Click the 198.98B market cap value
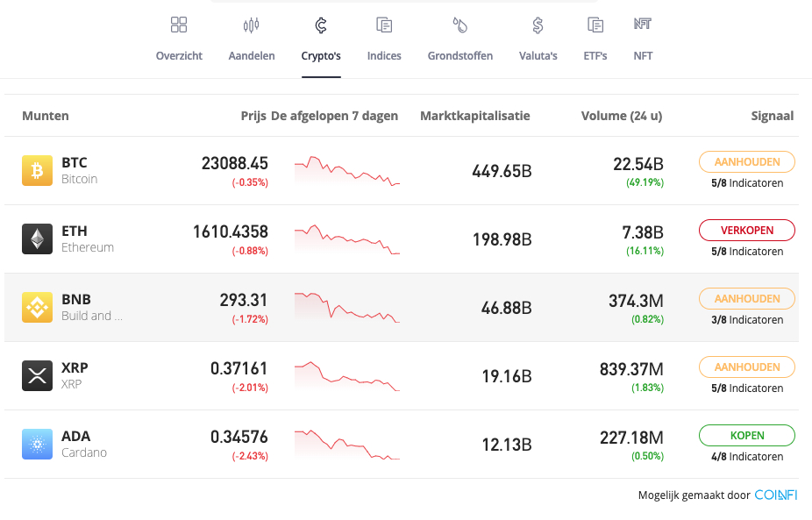The height and width of the screenshot is (520, 812). (502, 239)
